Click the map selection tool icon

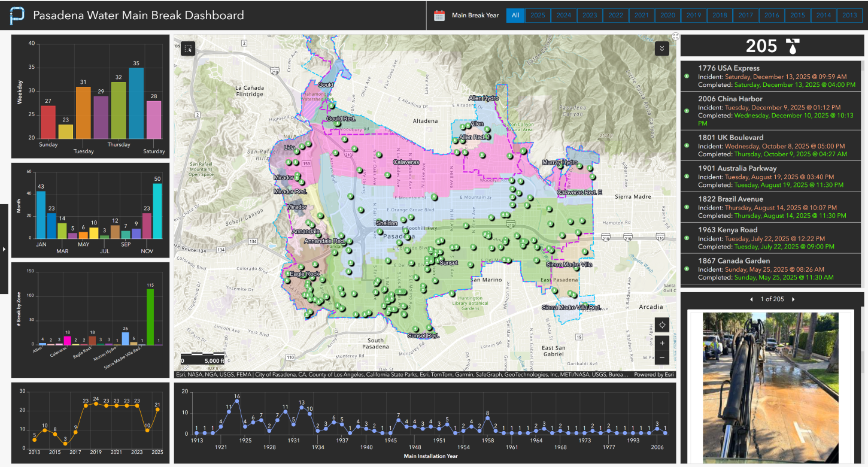coord(188,48)
